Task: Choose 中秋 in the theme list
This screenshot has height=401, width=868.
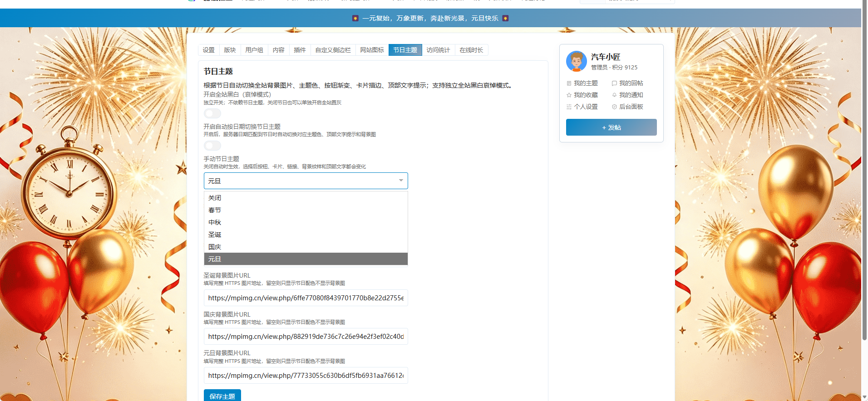Action: 306,222
